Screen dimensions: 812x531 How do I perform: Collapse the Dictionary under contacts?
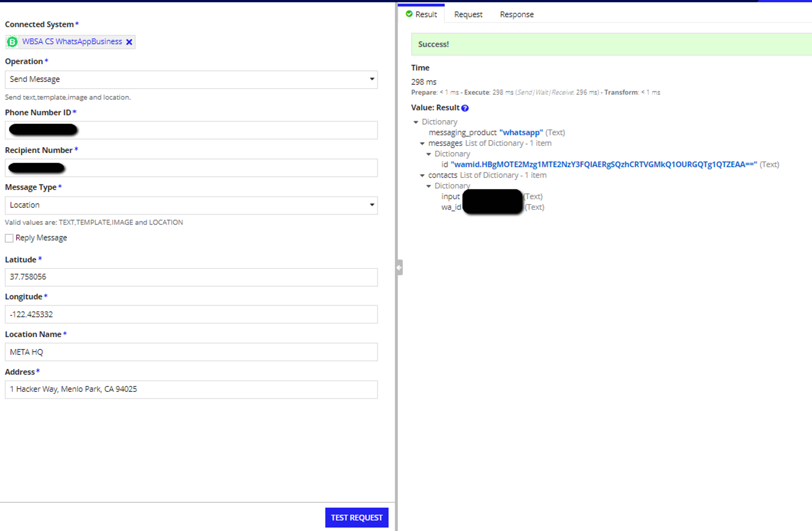coord(428,186)
